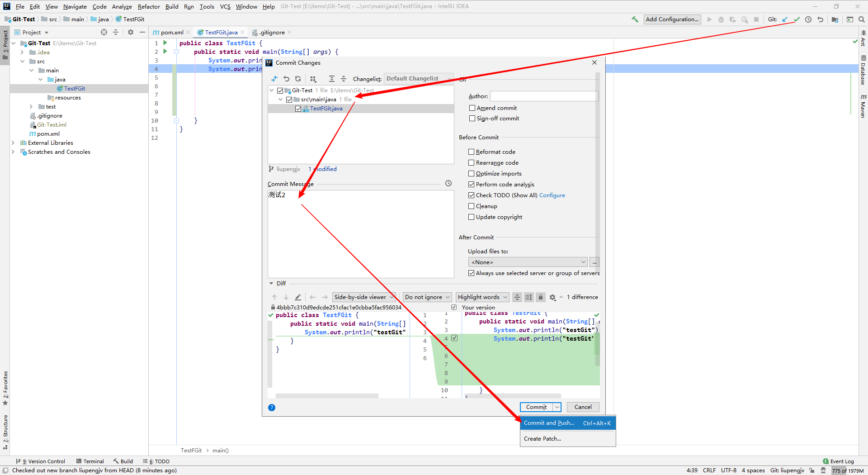Enable Optimize imports checkbox
Viewport: 868px width, 475px height.
click(x=471, y=174)
